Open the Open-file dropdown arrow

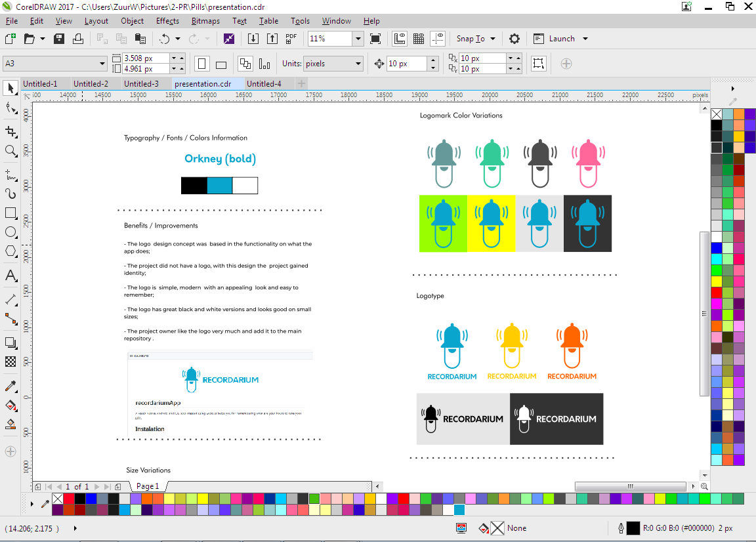(x=43, y=39)
